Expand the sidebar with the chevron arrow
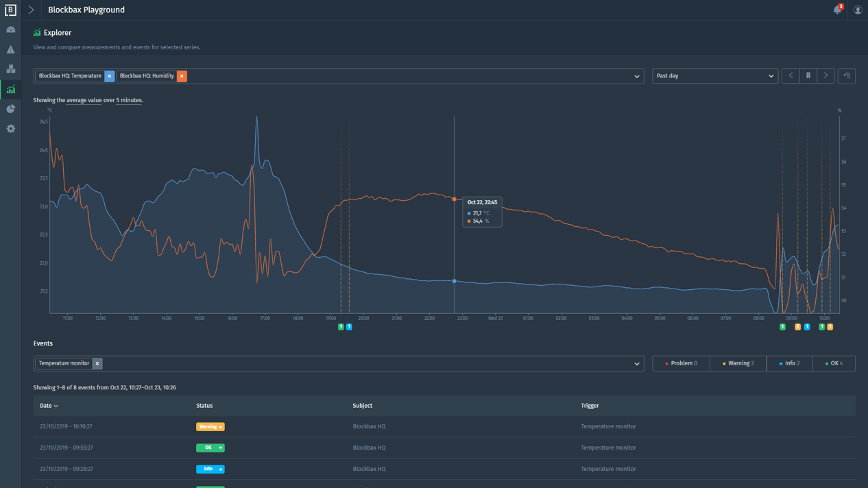 click(31, 10)
